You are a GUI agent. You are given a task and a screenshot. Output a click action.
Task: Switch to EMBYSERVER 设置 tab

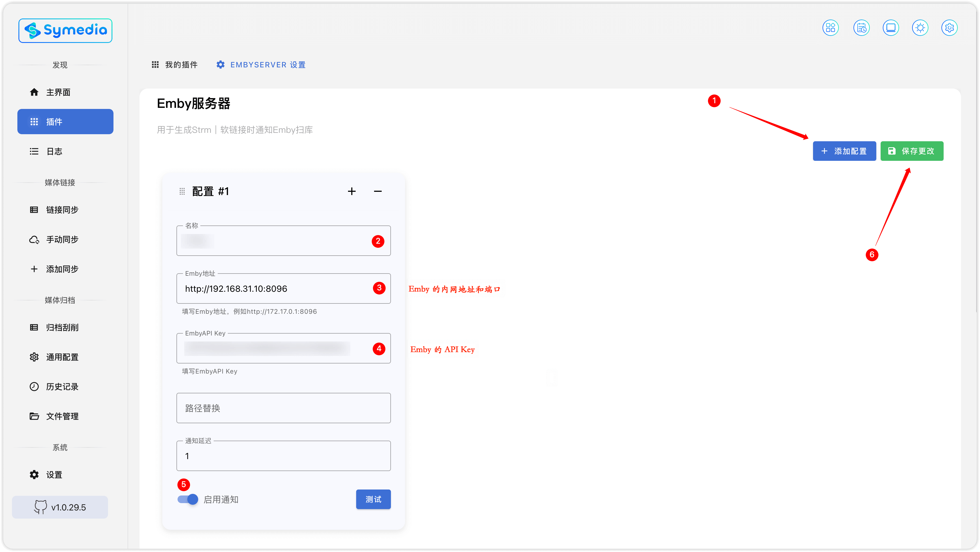coord(261,65)
